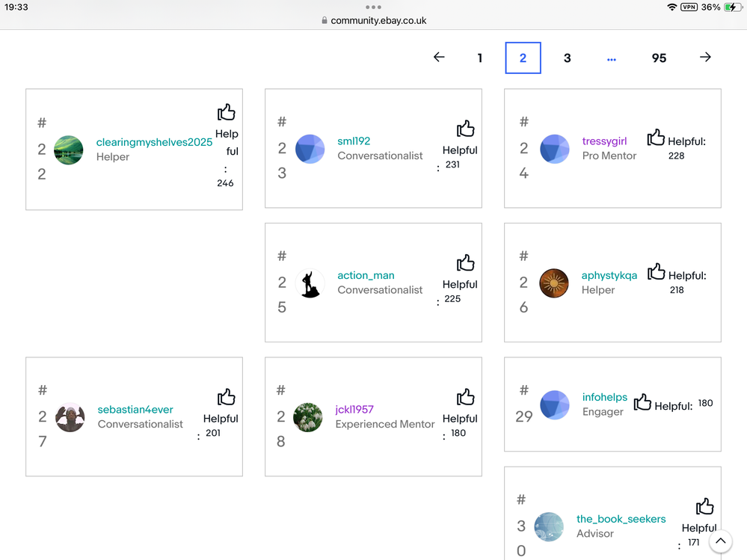747x560 pixels.
Task: Open jckl1957 user profile link
Action: pos(355,409)
